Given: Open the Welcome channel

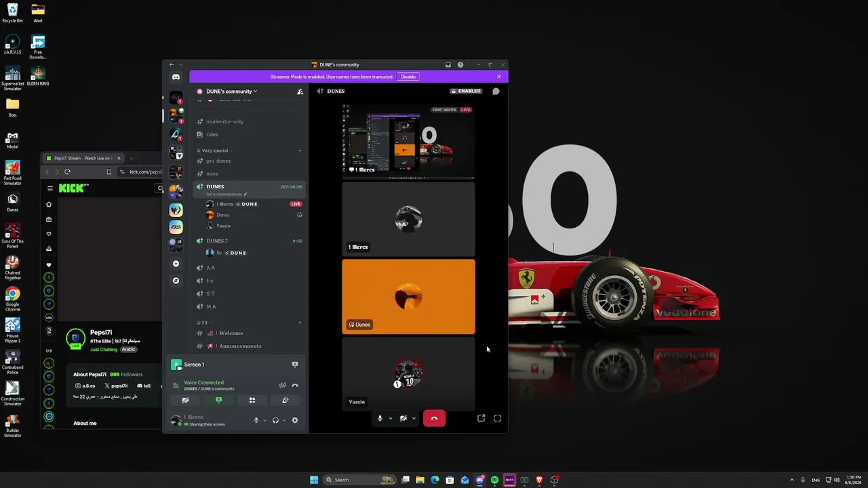Looking at the screenshot, I should coord(249,333).
